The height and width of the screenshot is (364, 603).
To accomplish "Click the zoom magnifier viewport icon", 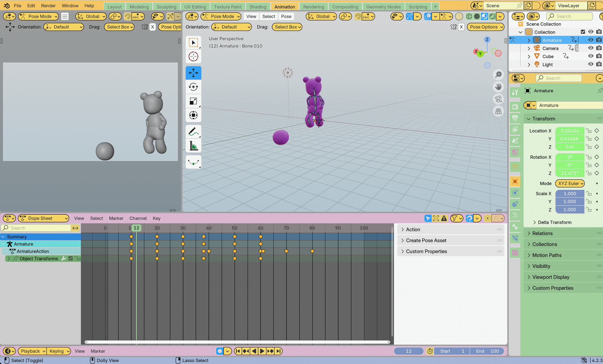I will point(498,75).
